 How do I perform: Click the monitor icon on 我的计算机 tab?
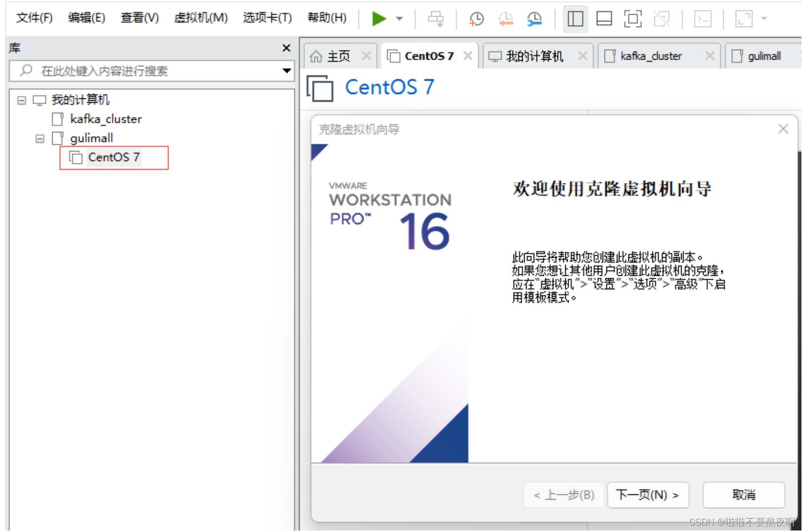495,56
